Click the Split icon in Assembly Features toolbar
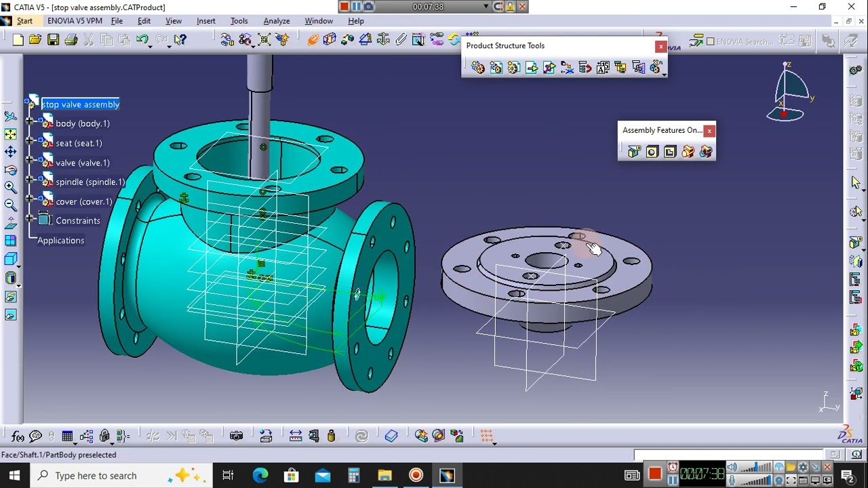Screen dimensions: 868x488 coord(634,152)
